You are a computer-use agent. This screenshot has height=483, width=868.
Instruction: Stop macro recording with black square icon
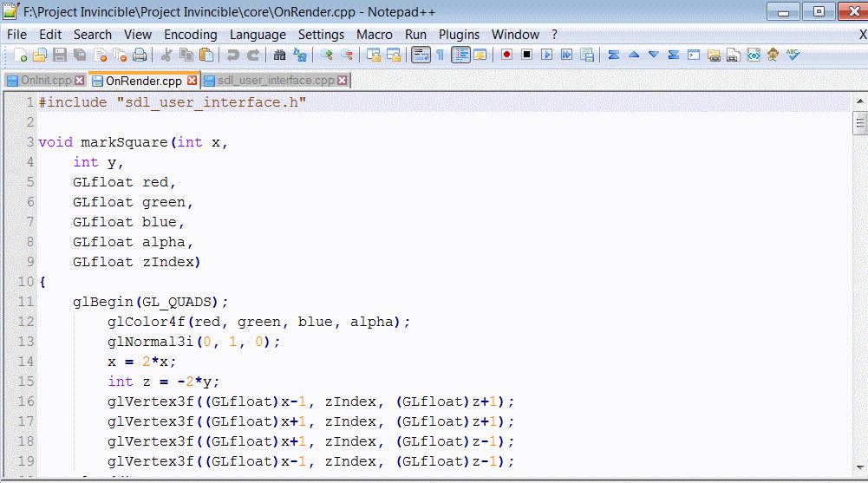[527, 55]
